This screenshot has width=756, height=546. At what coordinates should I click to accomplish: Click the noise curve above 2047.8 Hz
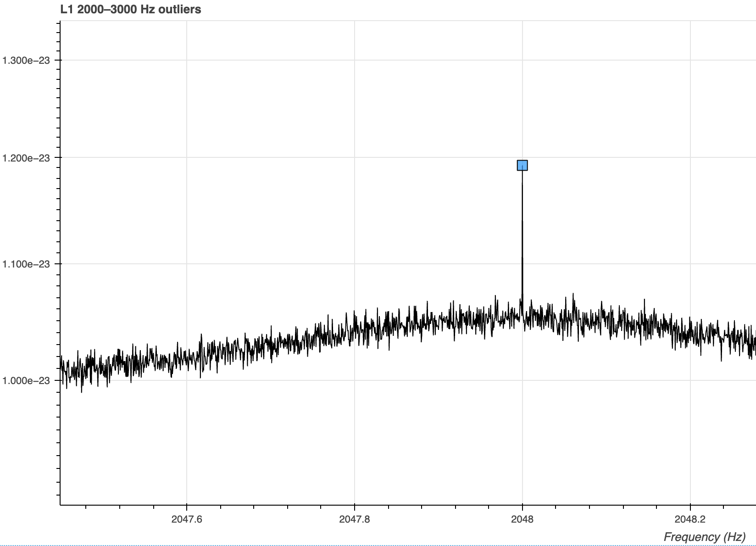[355, 328]
